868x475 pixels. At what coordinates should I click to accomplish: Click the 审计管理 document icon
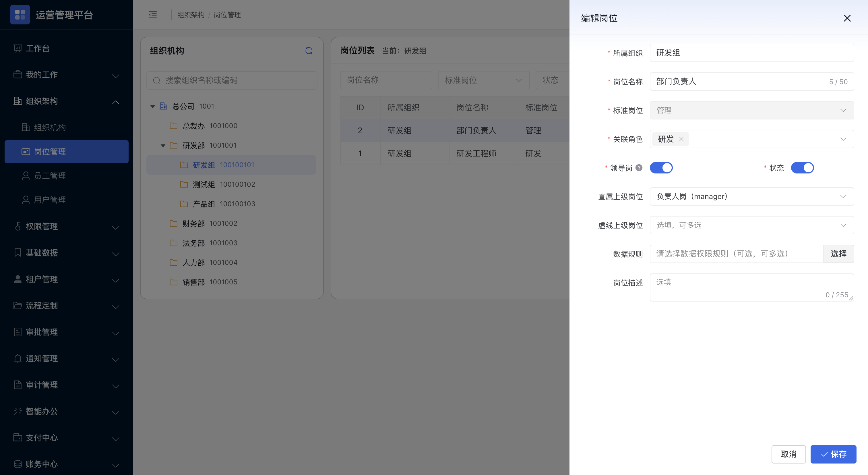pos(18,385)
